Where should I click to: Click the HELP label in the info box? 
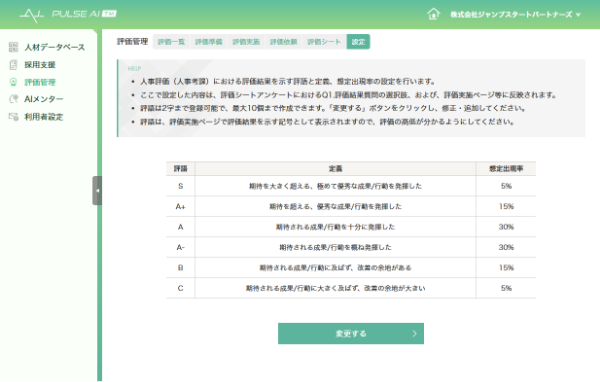tap(134, 69)
